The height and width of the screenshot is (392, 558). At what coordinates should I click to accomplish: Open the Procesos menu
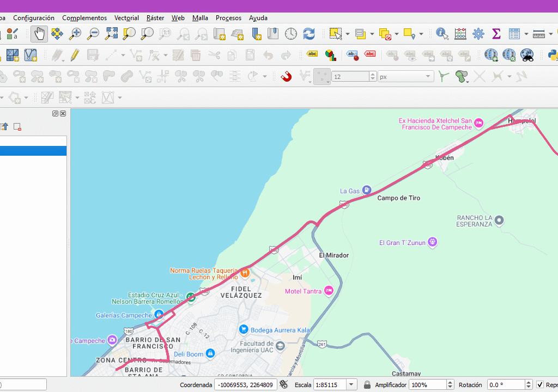point(228,18)
